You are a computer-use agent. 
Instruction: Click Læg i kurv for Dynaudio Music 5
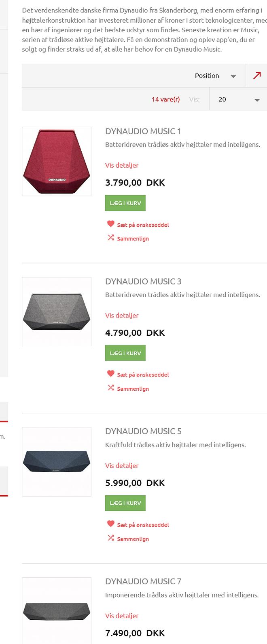pyautogui.click(x=125, y=503)
